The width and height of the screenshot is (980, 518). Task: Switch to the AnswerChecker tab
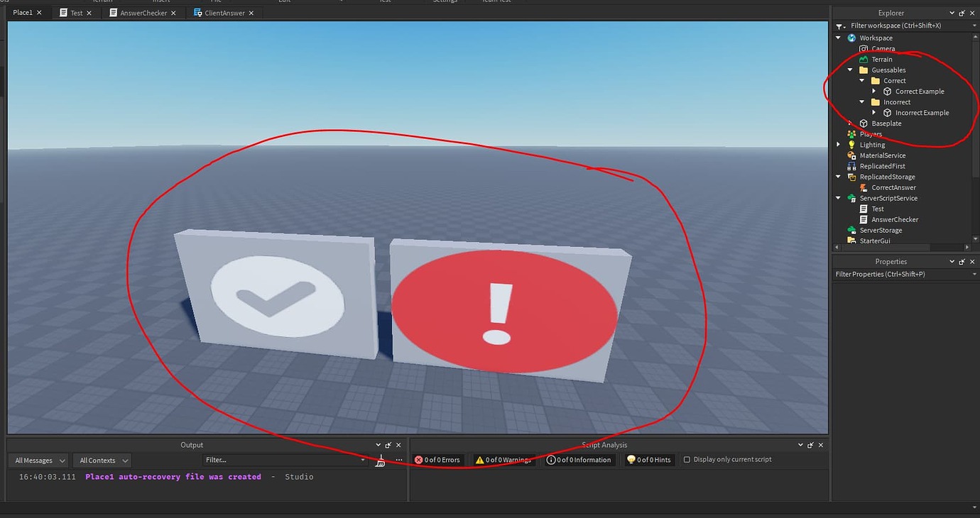click(143, 13)
